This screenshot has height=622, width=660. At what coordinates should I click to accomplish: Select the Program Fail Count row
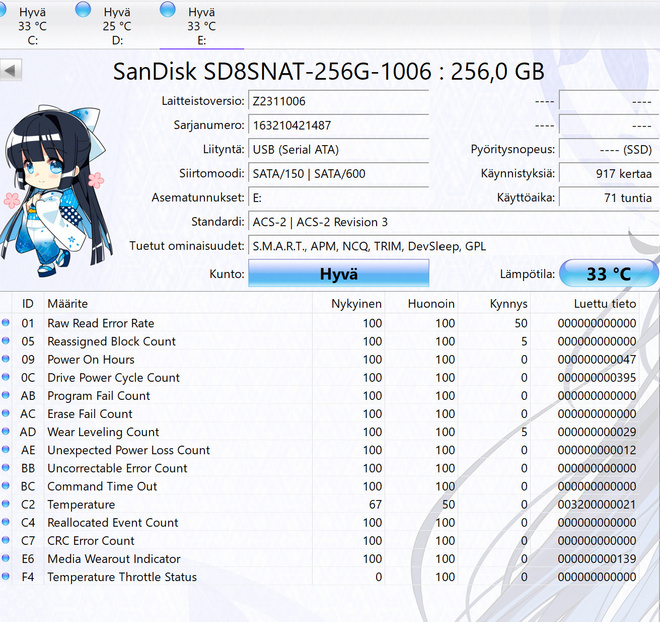pos(320,395)
